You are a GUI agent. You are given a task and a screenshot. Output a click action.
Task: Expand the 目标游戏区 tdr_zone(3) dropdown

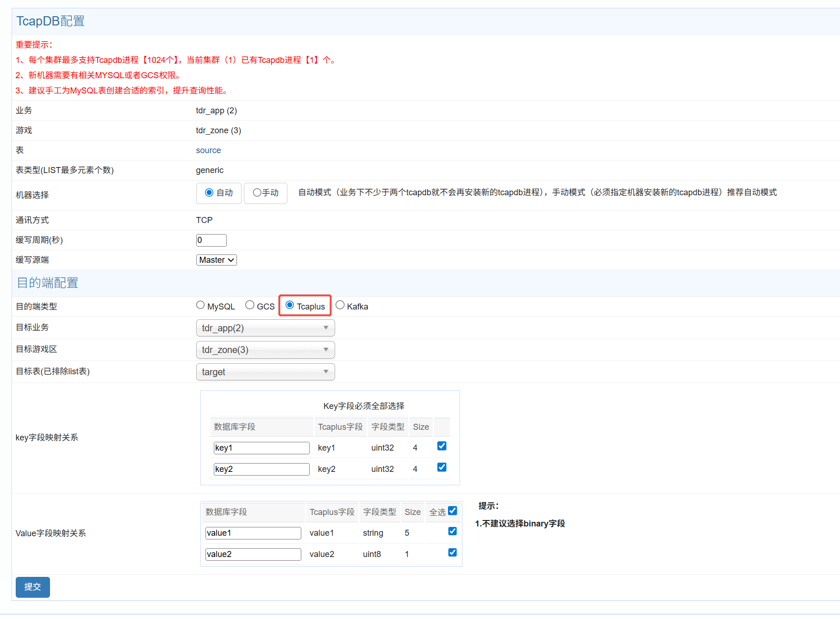tap(265, 350)
